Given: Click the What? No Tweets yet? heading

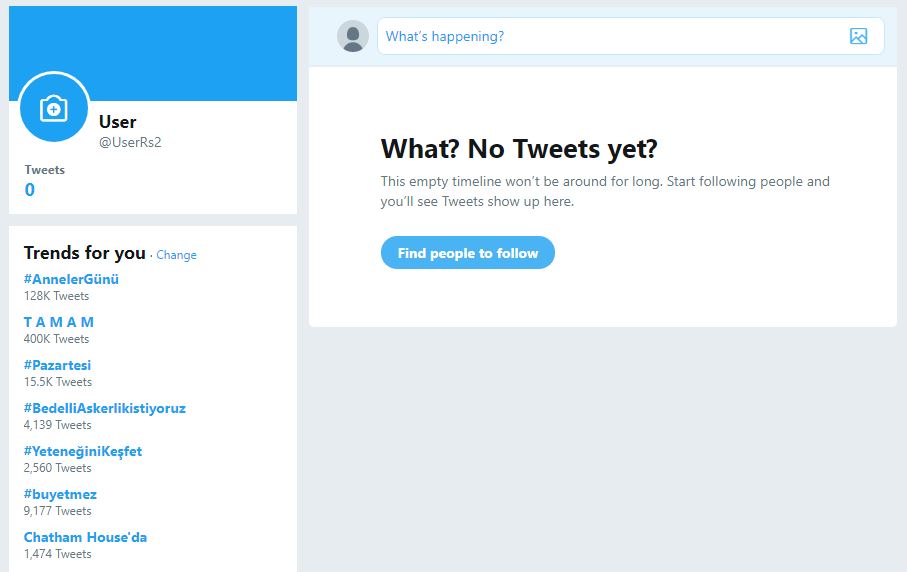Looking at the screenshot, I should point(519,149).
